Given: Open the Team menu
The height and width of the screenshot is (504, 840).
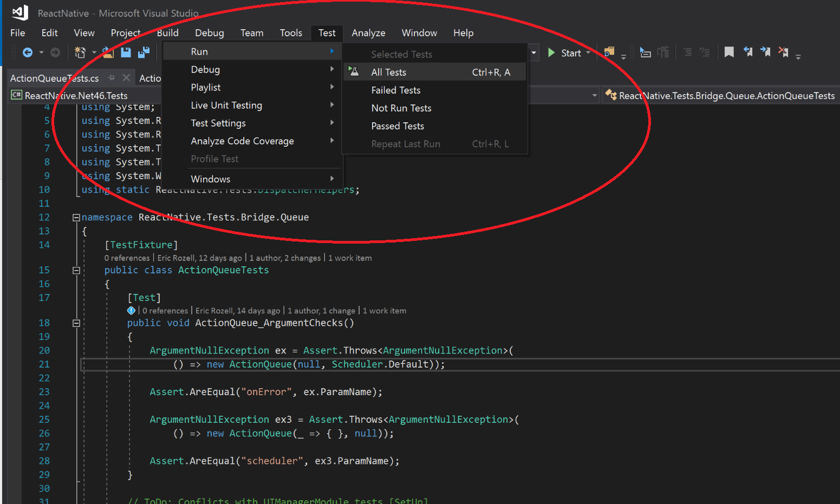Looking at the screenshot, I should coord(252,33).
